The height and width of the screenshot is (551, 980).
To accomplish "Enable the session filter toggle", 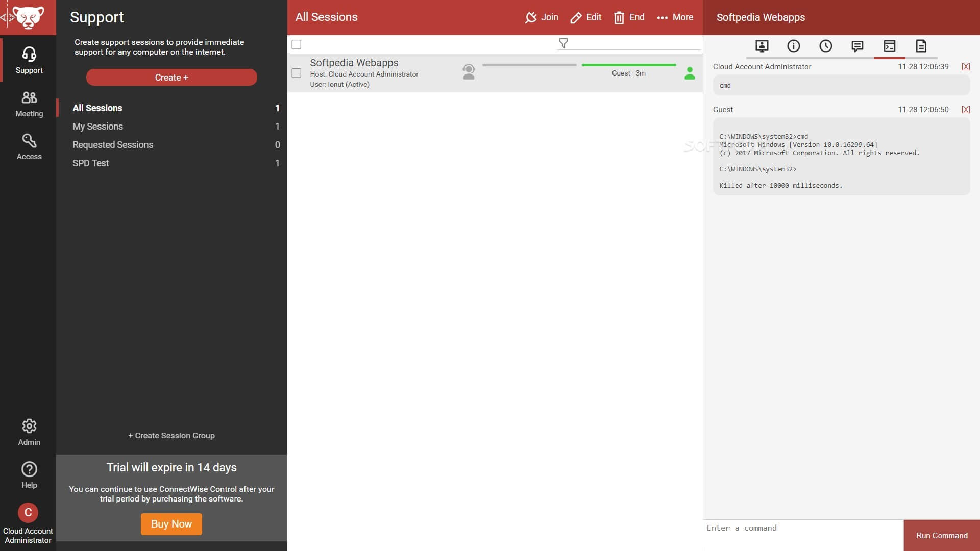I will point(562,44).
